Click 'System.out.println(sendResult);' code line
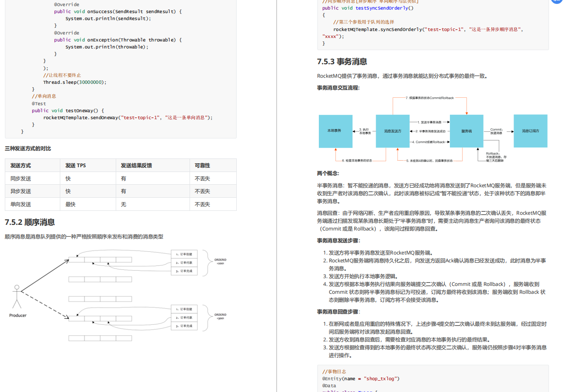Image resolution: width=563 pixels, height=392 pixels. [x=108, y=18]
